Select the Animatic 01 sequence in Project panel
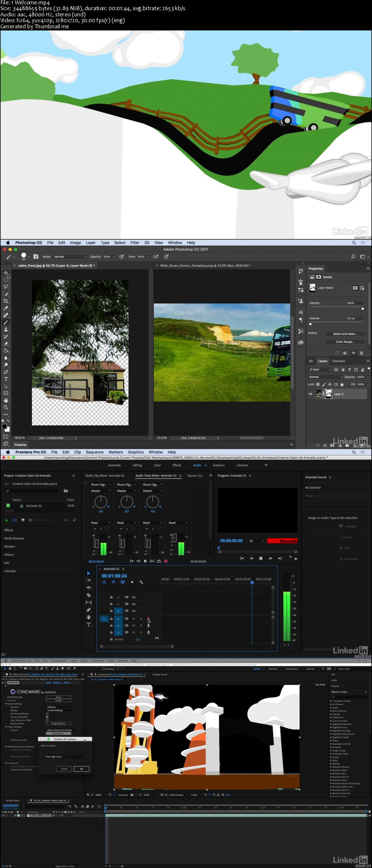 (x=34, y=506)
